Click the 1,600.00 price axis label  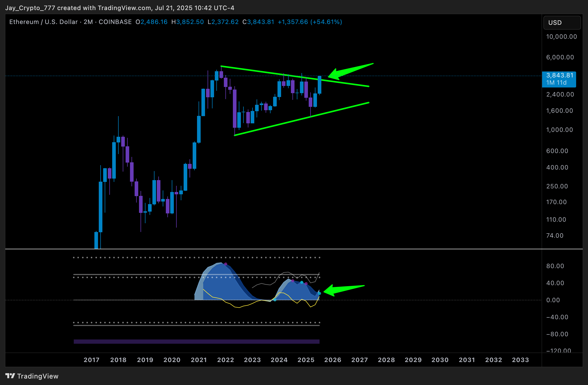(x=559, y=111)
